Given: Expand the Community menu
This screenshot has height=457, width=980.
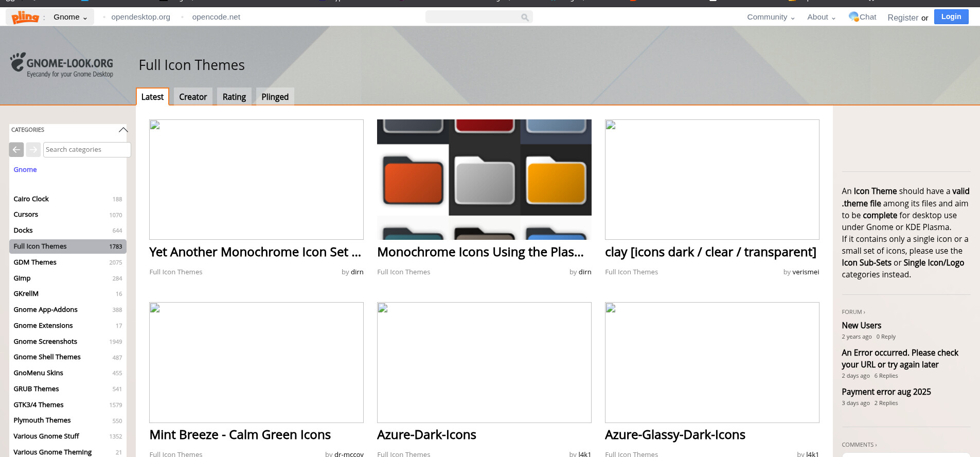Looking at the screenshot, I should [x=770, y=17].
